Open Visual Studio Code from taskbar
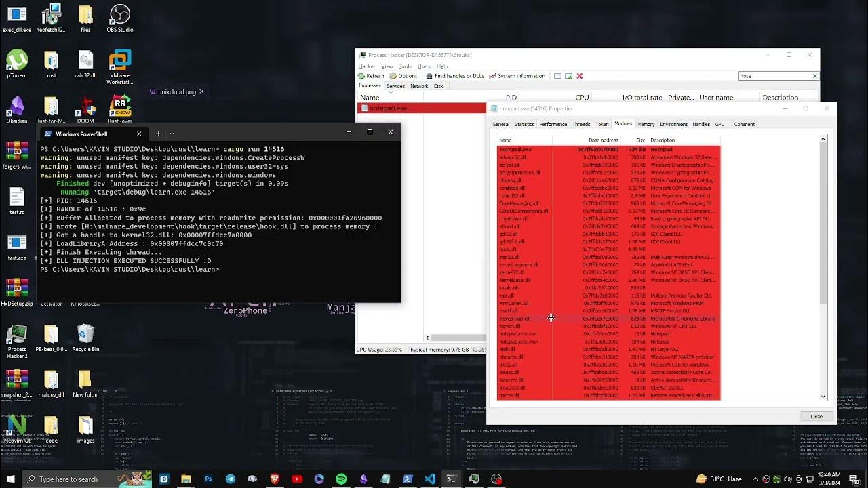Image resolution: width=868 pixels, height=488 pixels. 429,479
